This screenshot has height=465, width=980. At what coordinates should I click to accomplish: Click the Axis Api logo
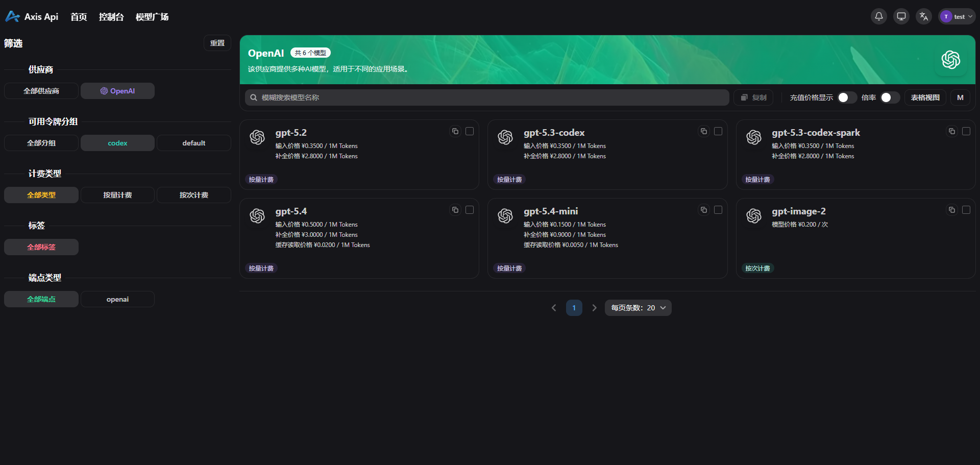tap(32, 17)
